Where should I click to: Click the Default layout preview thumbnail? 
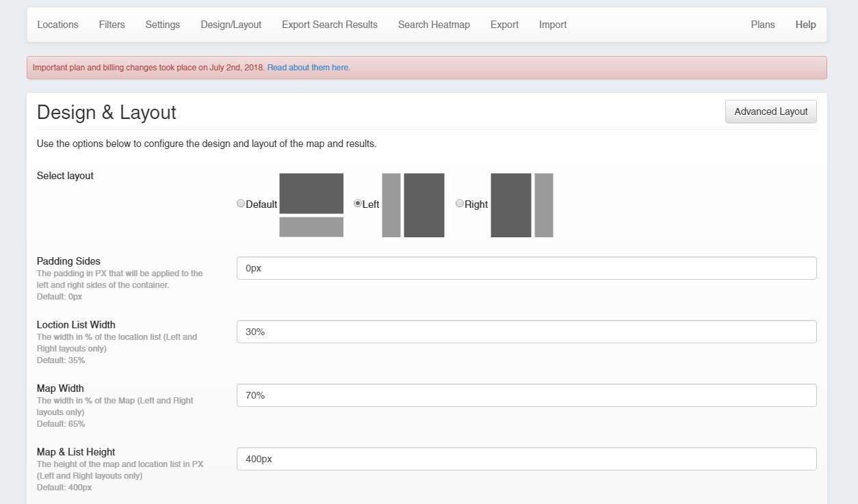click(311, 205)
